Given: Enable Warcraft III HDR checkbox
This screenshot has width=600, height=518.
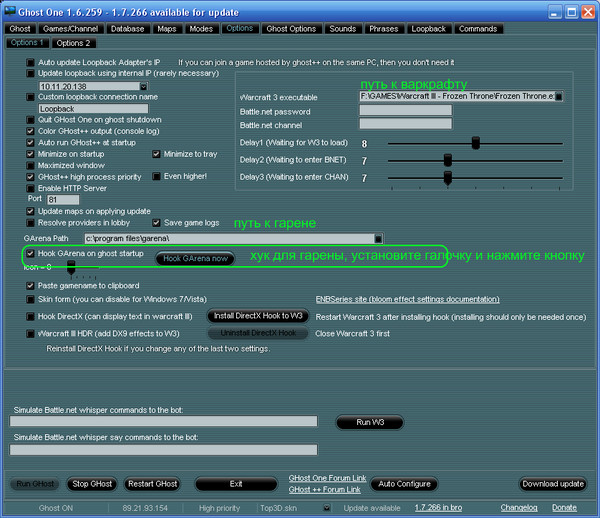Looking at the screenshot, I should (30, 334).
